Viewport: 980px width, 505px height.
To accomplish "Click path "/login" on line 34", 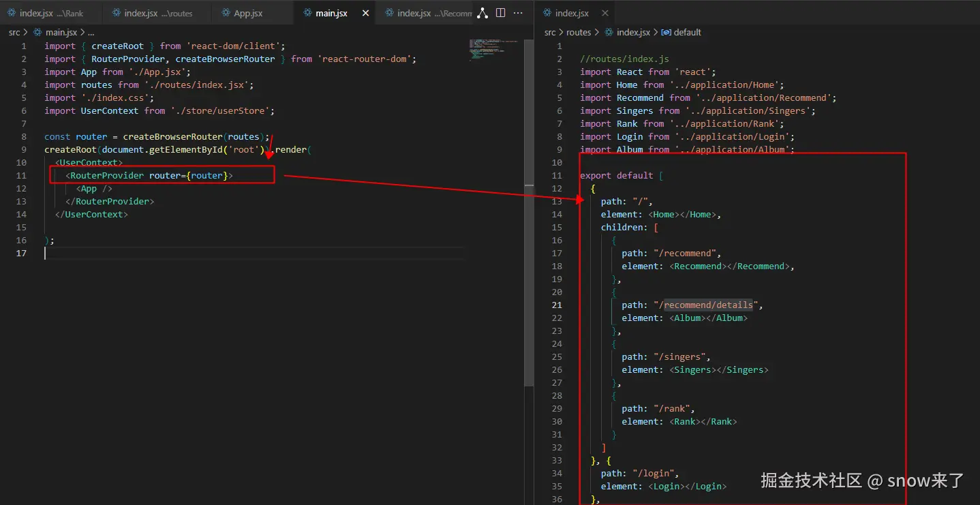I will pos(640,473).
